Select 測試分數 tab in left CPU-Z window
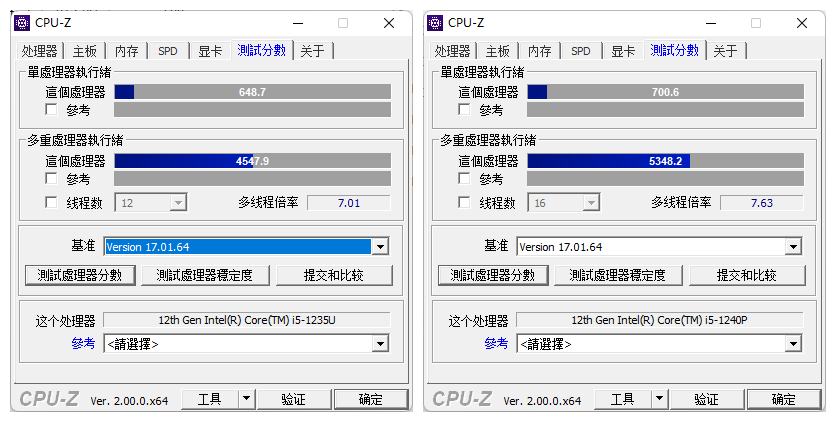Image resolution: width=836 pixels, height=422 pixels. pos(261,50)
